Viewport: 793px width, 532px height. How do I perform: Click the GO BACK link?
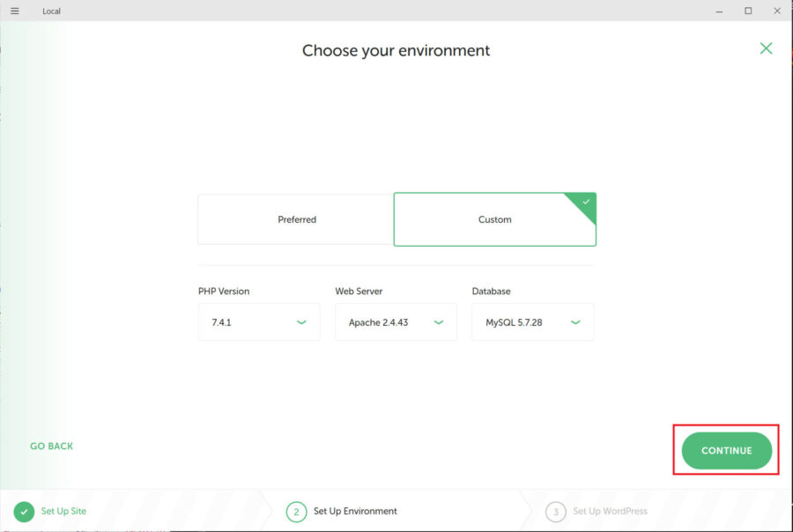(x=52, y=446)
